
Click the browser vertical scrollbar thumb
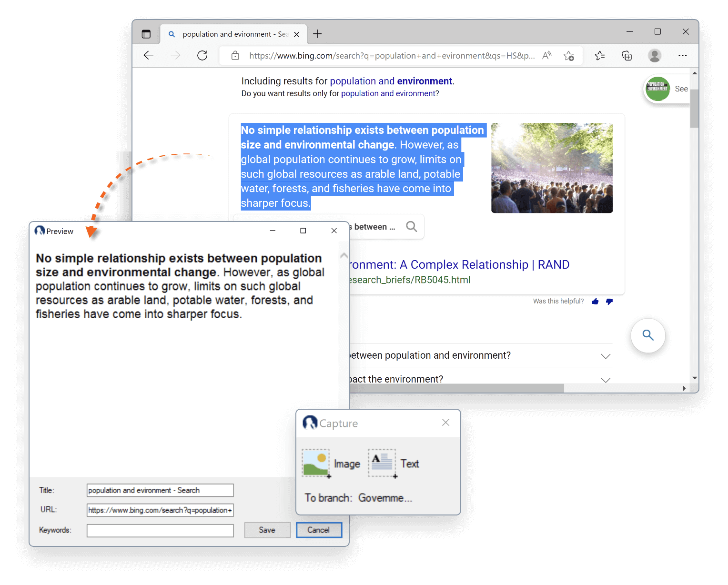point(694,108)
